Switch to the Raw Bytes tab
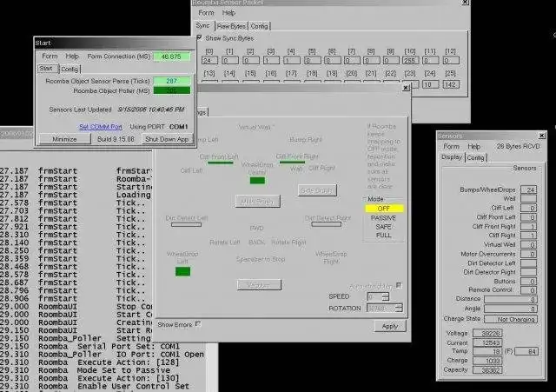This screenshot has height=392, width=556. pos(231,26)
